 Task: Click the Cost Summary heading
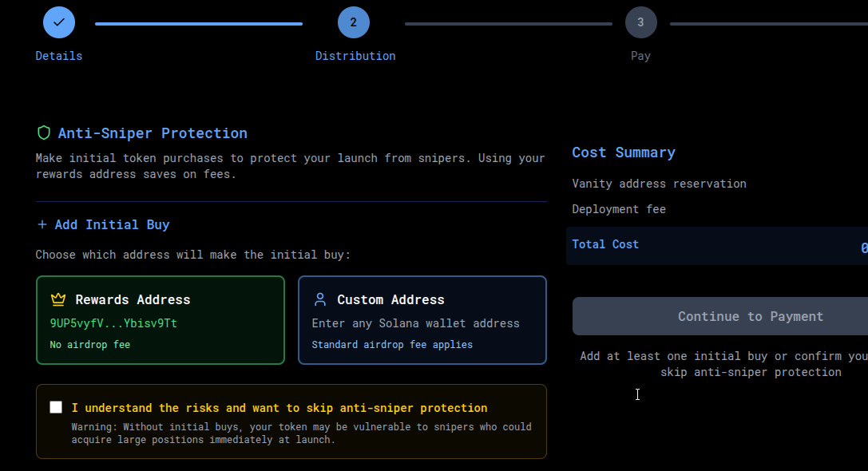coord(624,152)
